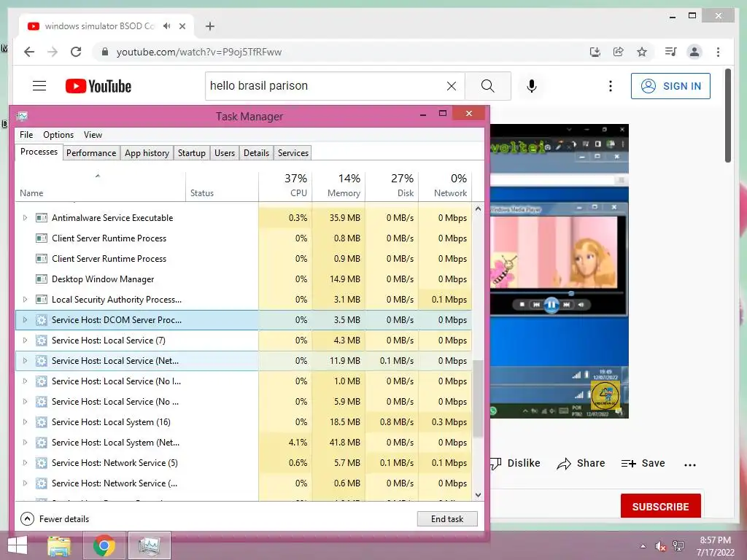Screen dimensions: 747x560
Task: Click the YouTube video player
Action: (560, 271)
